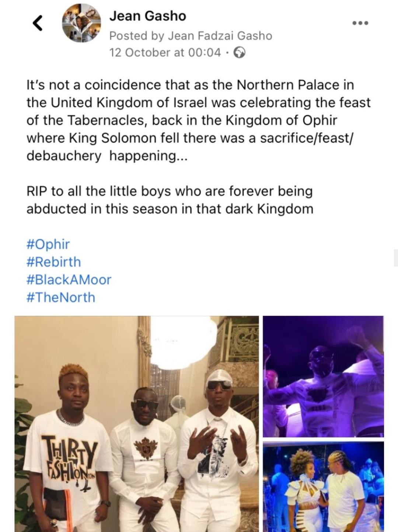The image size is (398, 532).
Task: Open the bottom-right blue stage photo
Action: (323, 487)
